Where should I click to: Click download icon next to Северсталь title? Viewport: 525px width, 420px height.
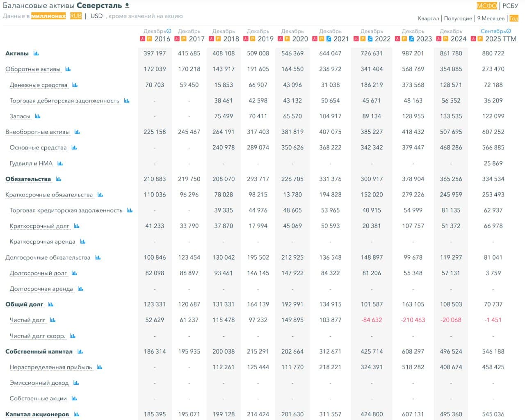[x=127, y=5]
